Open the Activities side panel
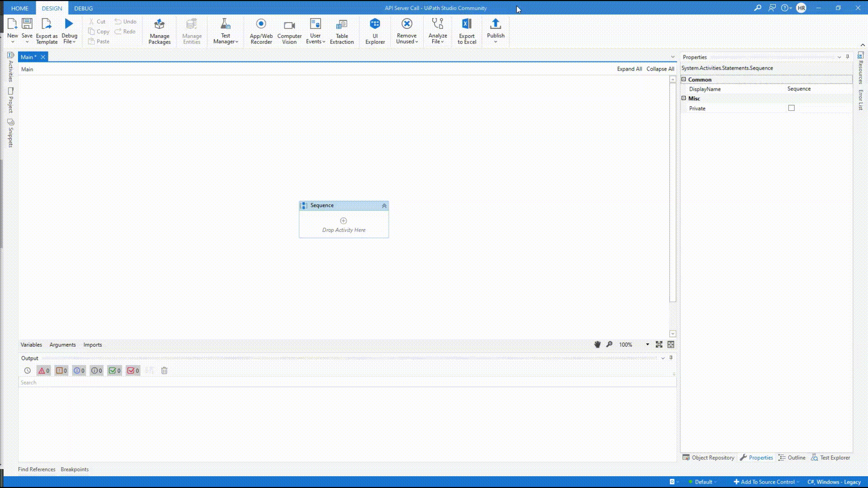This screenshot has width=868, height=488. [x=10, y=67]
